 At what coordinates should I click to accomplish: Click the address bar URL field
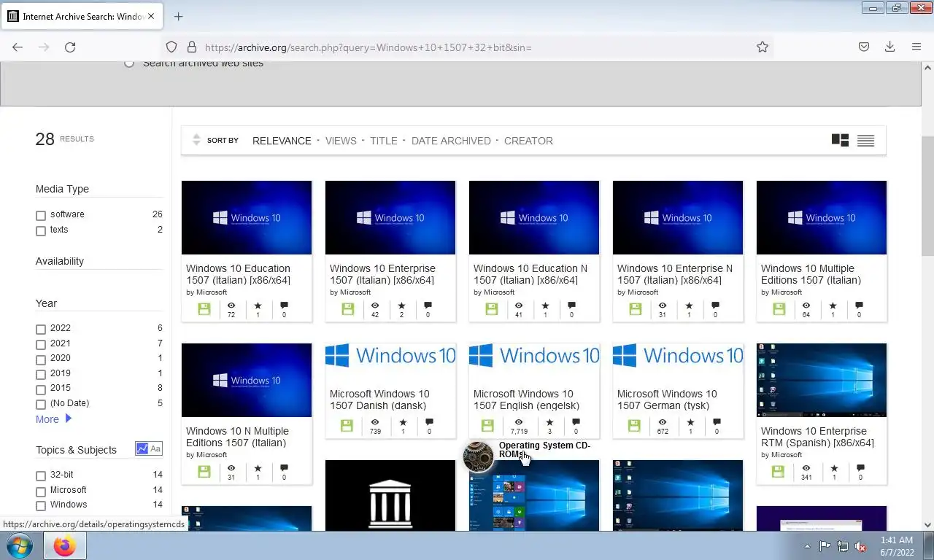(467, 47)
